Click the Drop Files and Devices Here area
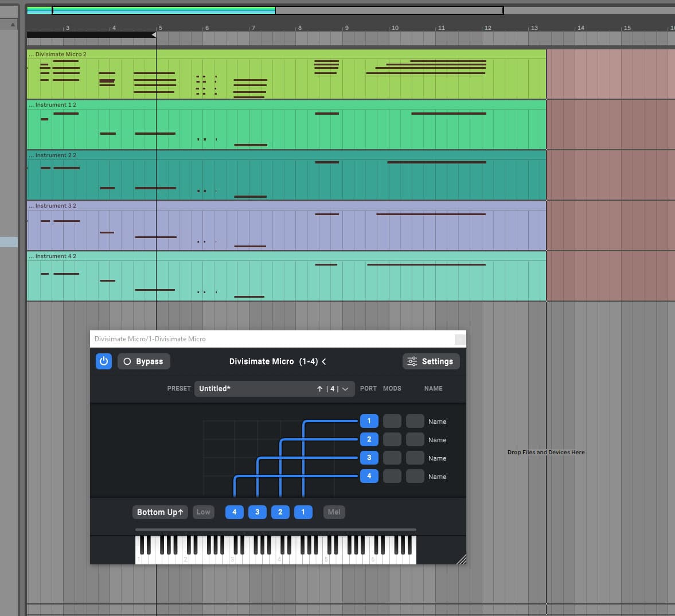 tap(546, 453)
